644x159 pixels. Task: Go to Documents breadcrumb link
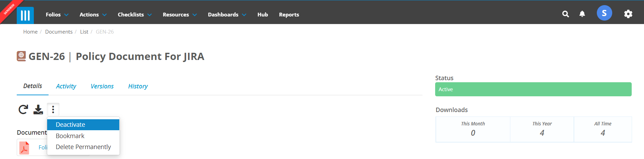[59, 32]
